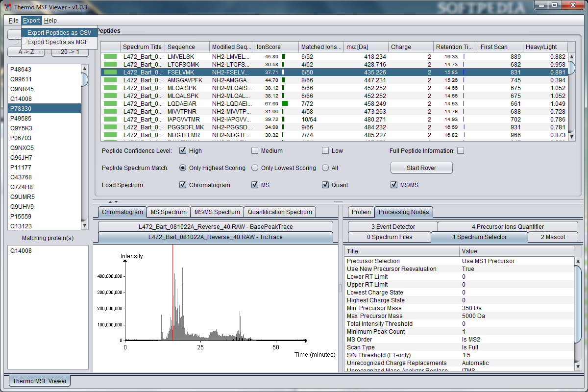Click the Title column header in nodes table
The image size is (588, 392).
[x=401, y=251]
